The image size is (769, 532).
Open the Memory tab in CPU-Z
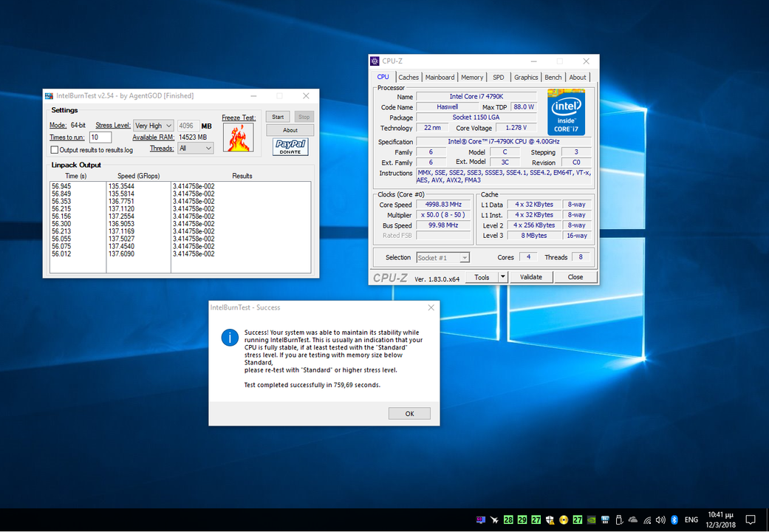click(x=472, y=78)
